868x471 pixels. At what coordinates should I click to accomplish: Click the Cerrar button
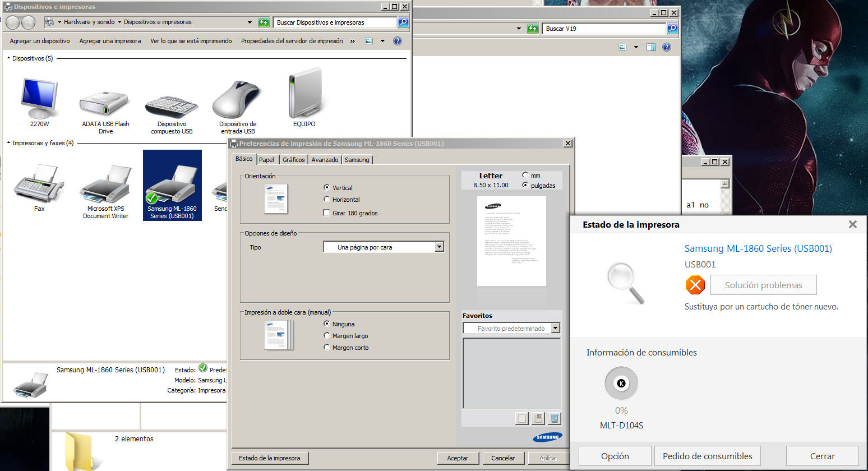[x=823, y=456]
